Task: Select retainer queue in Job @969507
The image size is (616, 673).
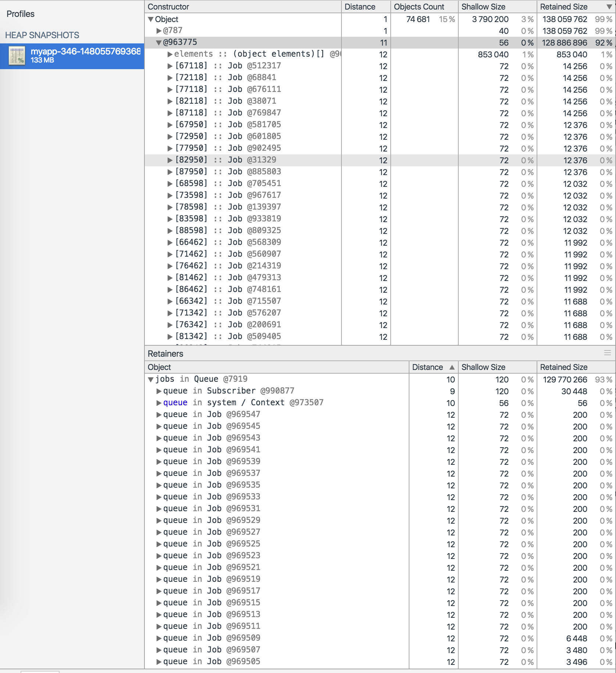Action: point(380,650)
